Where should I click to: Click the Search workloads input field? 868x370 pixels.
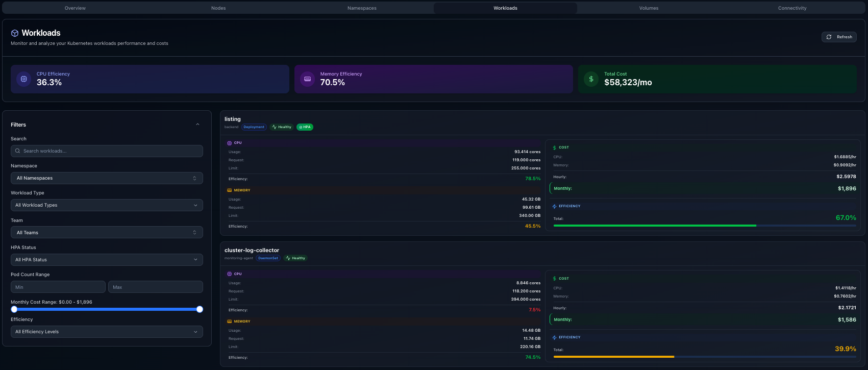click(x=107, y=151)
